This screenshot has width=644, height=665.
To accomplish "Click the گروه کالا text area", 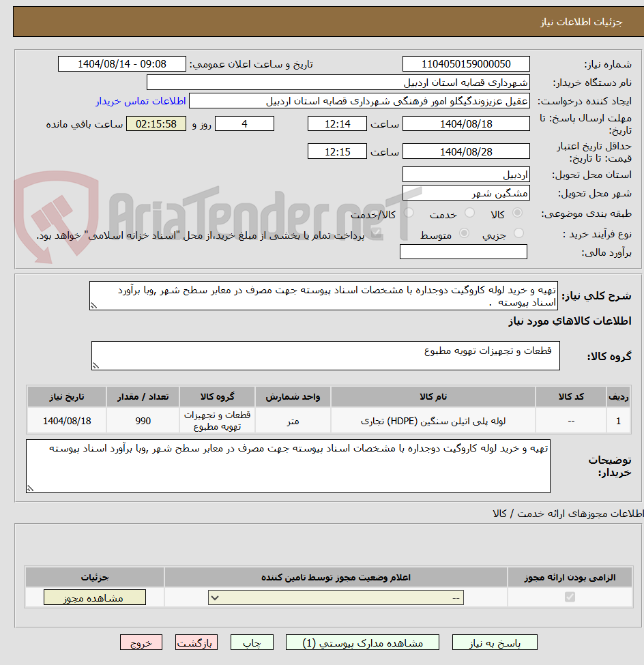I will pyautogui.click(x=325, y=355).
